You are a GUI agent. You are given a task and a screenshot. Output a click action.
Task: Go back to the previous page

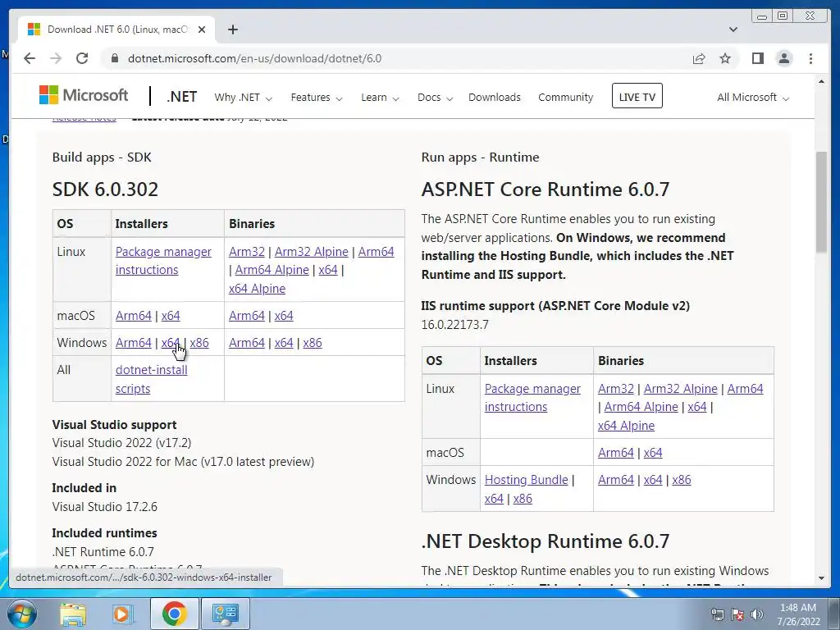(30, 58)
